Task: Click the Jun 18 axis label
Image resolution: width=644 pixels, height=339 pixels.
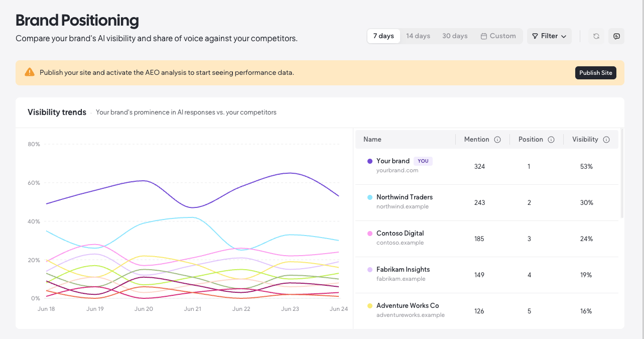Action: pyautogui.click(x=46, y=309)
